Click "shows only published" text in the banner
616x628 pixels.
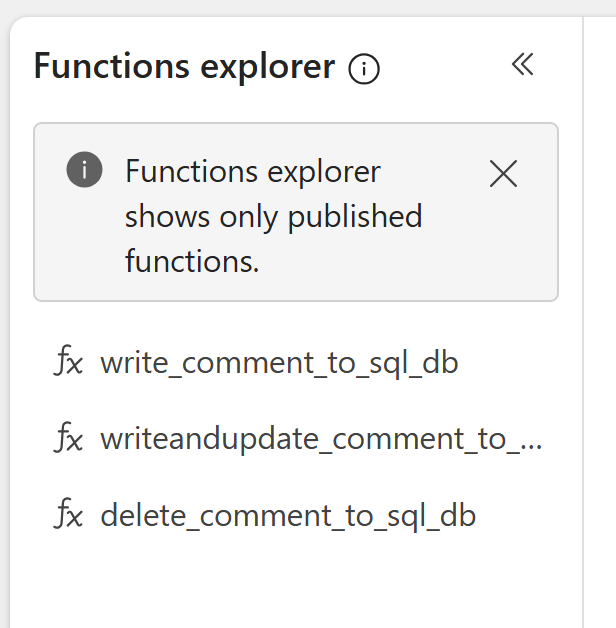coord(273,216)
